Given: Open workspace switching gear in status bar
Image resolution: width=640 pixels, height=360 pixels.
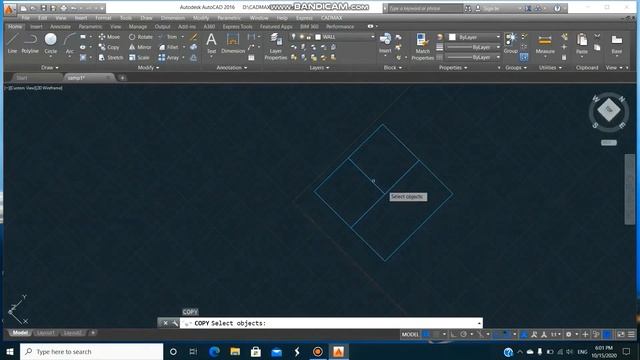Looking at the screenshot, I should (569, 334).
